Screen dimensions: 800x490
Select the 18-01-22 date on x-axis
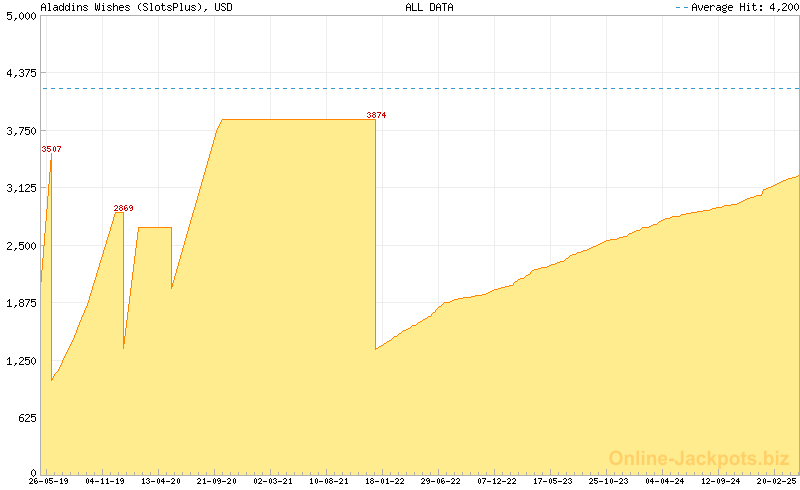tap(385, 481)
